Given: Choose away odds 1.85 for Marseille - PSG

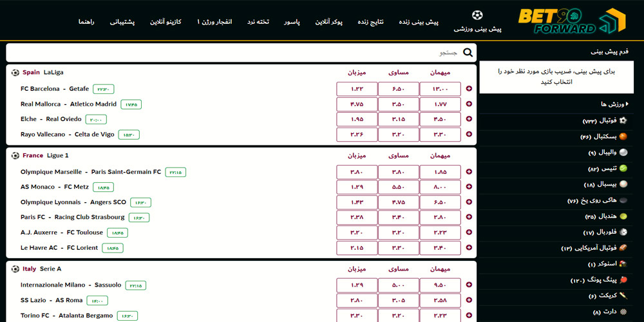Looking at the screenshot, I should (x=440, y=172).
